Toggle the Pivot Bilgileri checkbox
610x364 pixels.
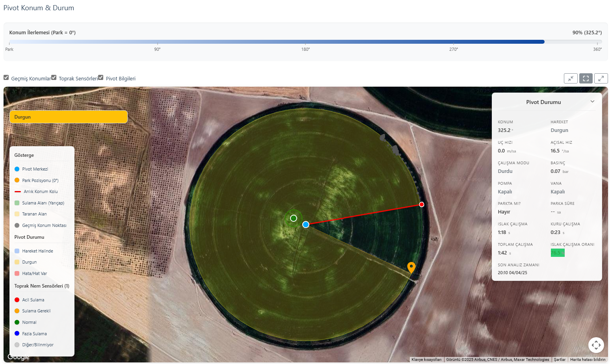point(101,77)
